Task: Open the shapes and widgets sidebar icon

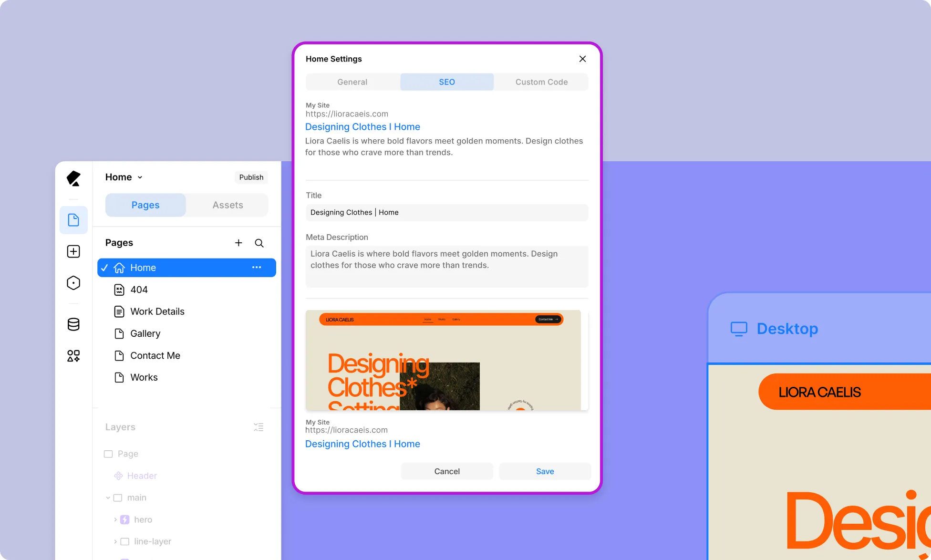Action: (73, 356)
